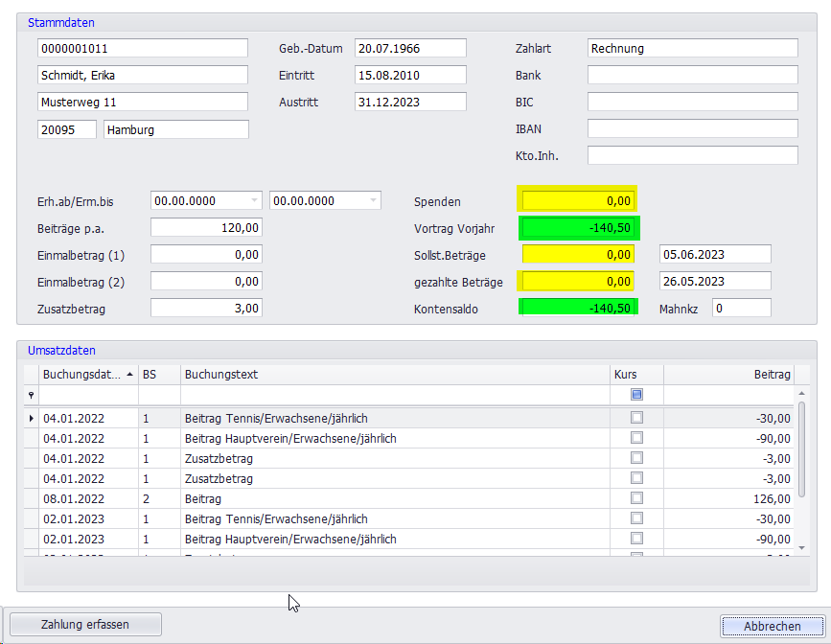Click the filter row icon in Umsatzdaten grid

pyautogui.click(x=31, y=395)
